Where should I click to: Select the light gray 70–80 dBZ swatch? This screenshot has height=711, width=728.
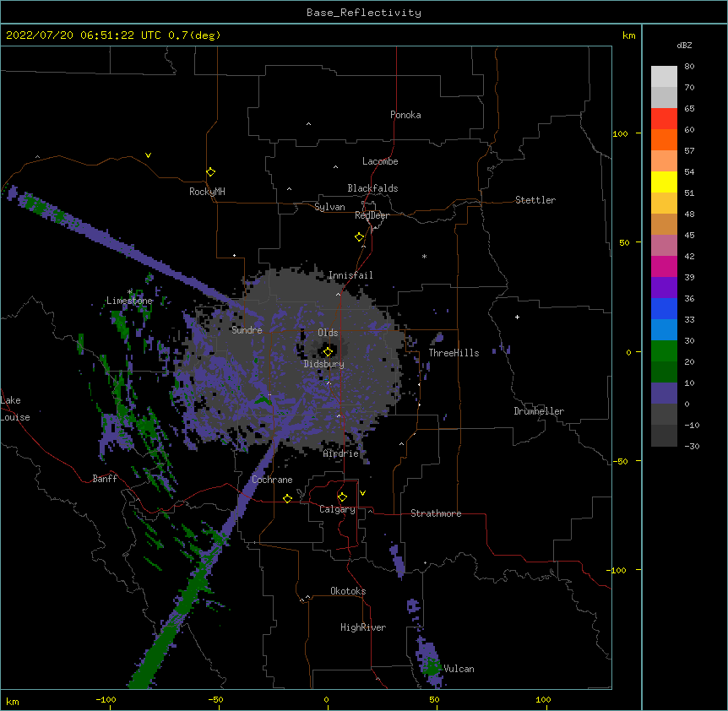(x=664, y=77)
